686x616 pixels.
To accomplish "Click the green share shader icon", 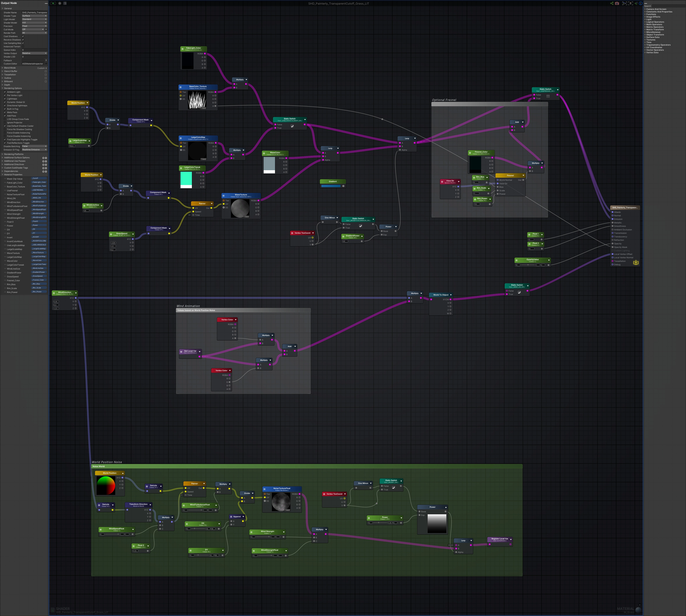I will point(612,3).
